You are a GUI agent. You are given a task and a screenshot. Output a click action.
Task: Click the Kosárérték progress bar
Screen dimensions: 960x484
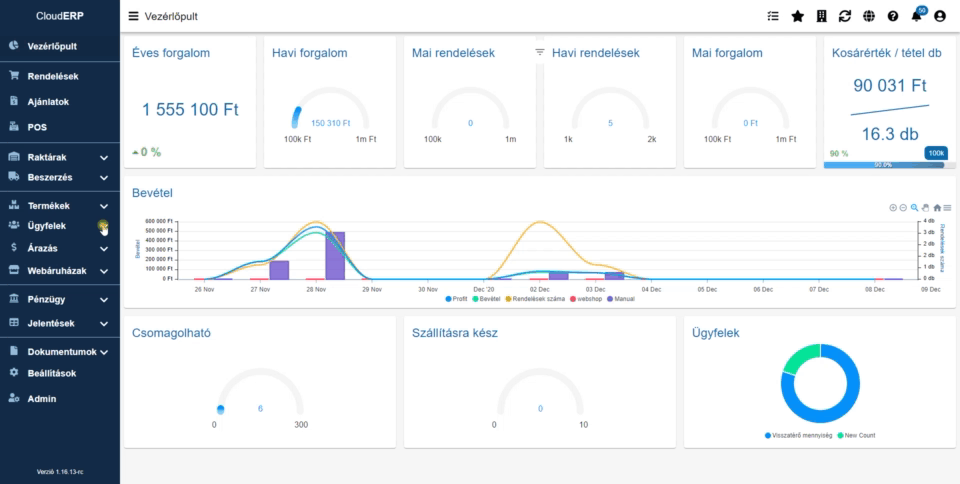click(x=883, y=165)
